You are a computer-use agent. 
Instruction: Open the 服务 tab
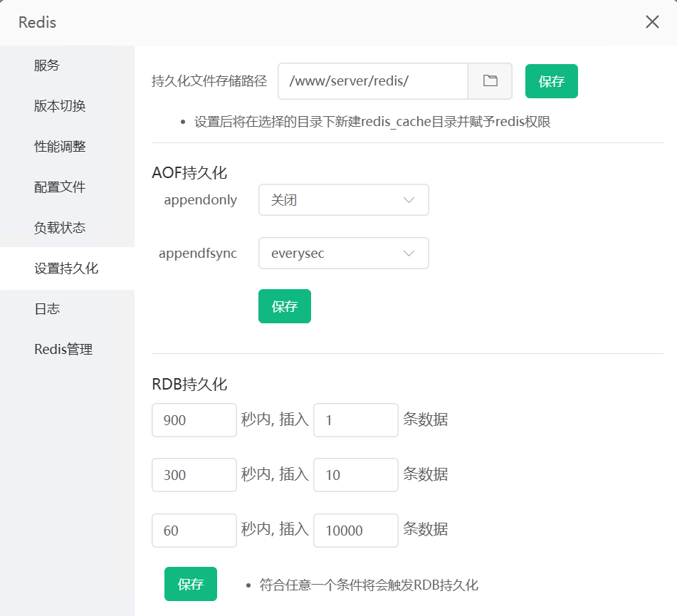coord(67,66)
